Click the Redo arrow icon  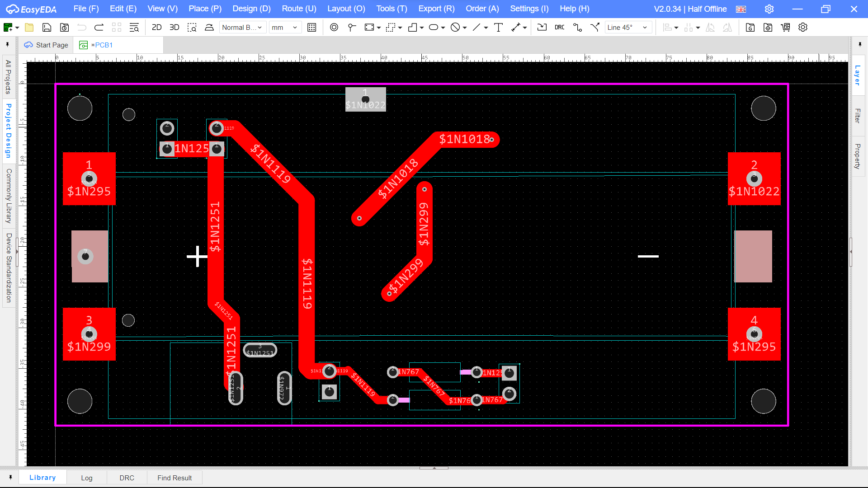point(99,28)
